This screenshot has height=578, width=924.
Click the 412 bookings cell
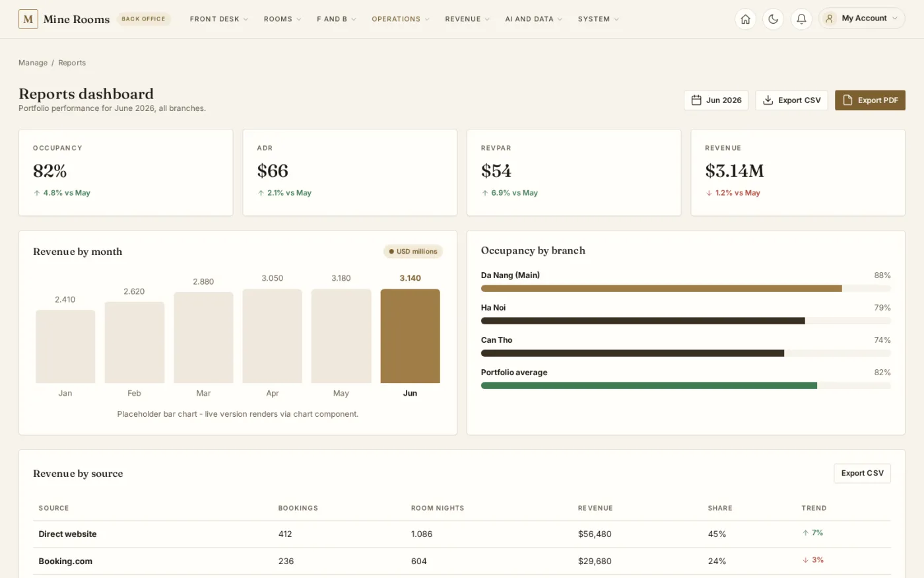(x=285, y=534)
